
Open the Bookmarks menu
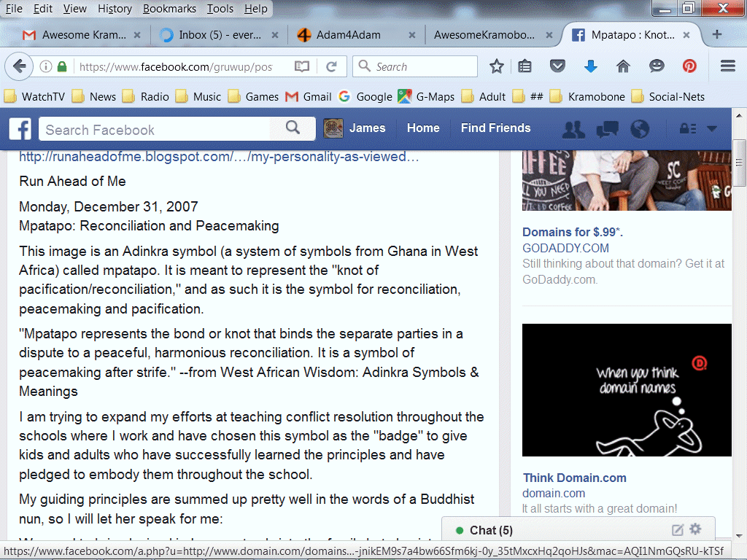169,9
